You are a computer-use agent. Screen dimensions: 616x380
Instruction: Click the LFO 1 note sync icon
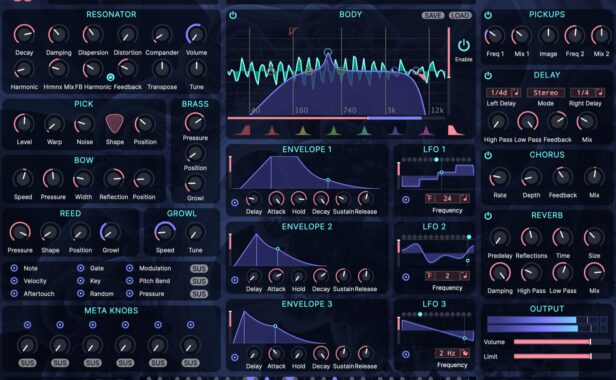click(465, 198)
